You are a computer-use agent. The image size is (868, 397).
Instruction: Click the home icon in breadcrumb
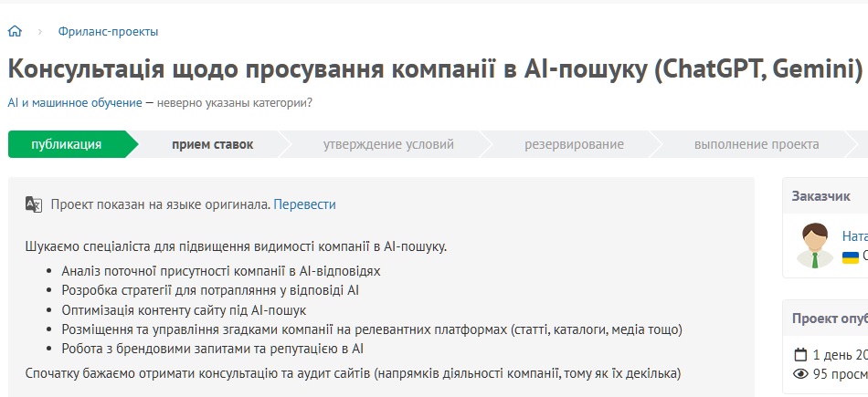(15, 31)
